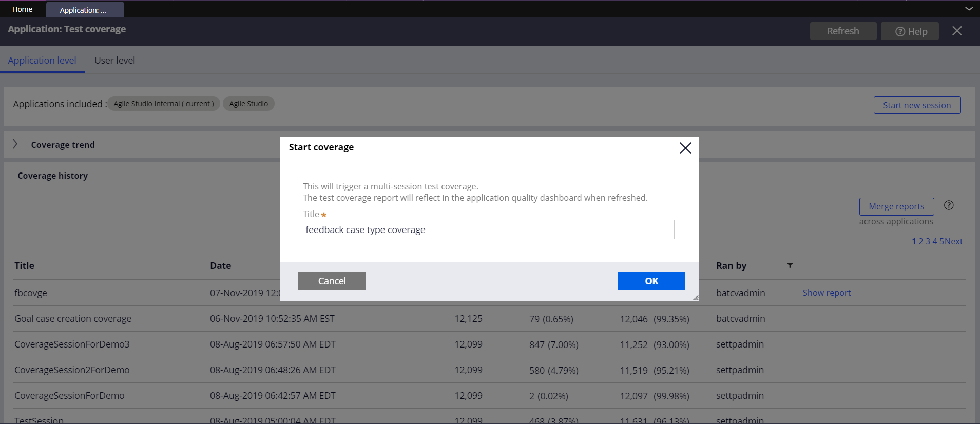Screen dimensions: 980x424
Task: Close the Start coverage dialog
Action: click(685, 148)
